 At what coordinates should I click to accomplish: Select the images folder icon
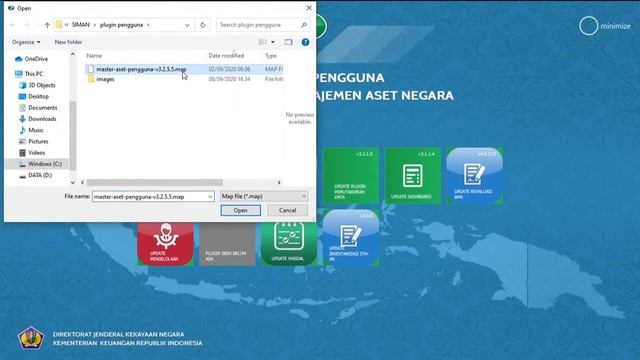click(91, 79)
